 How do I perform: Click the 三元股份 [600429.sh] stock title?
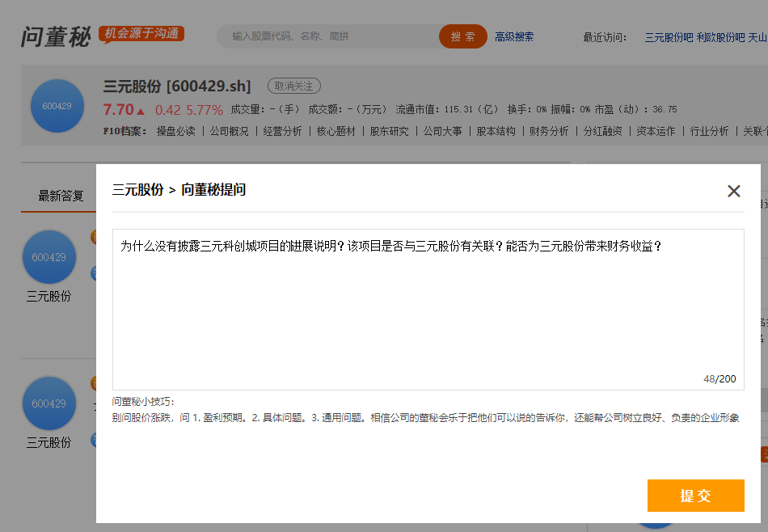pyautogui.click(x=177, y=87)
